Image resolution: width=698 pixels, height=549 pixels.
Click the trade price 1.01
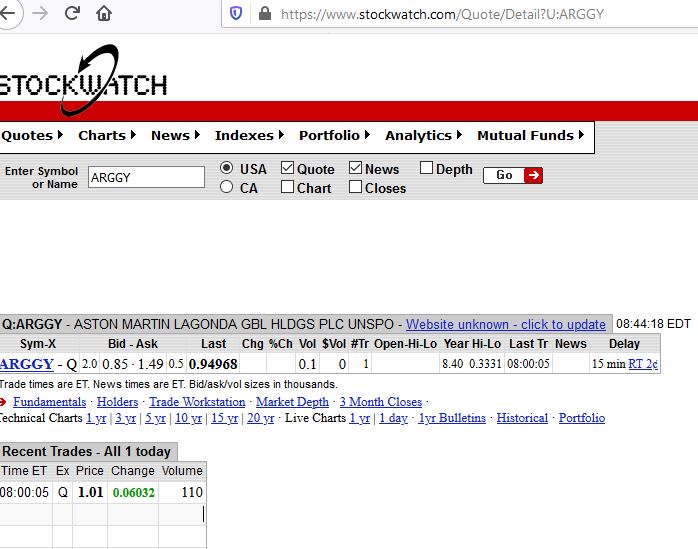(90, 492)
